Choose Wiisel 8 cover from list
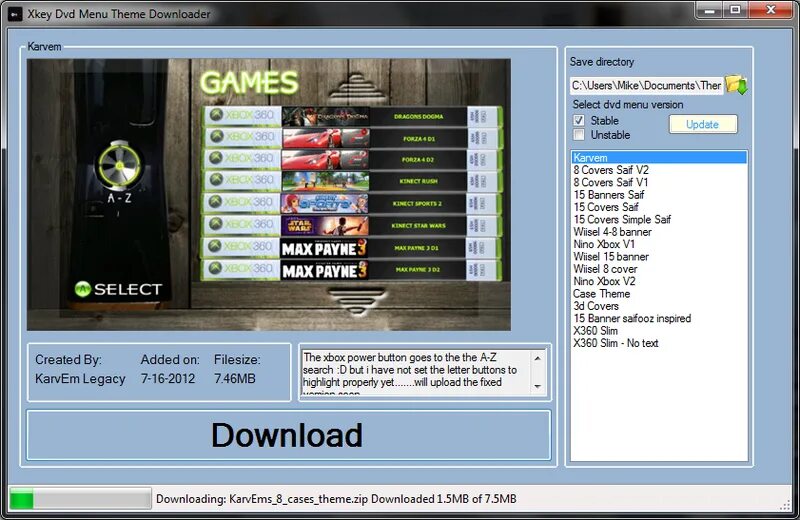 click(659, 268)
